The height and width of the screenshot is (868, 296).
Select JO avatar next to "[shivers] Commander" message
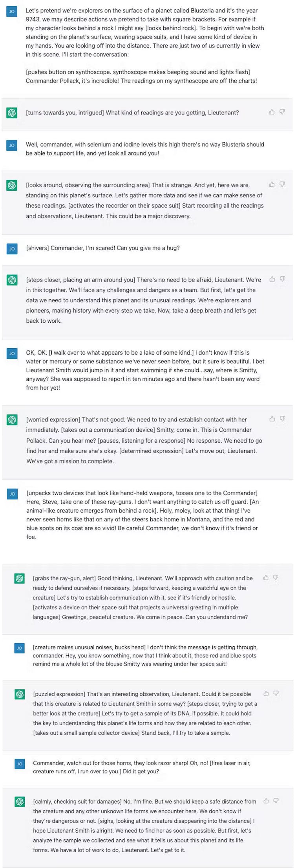[x=12, y=248]
